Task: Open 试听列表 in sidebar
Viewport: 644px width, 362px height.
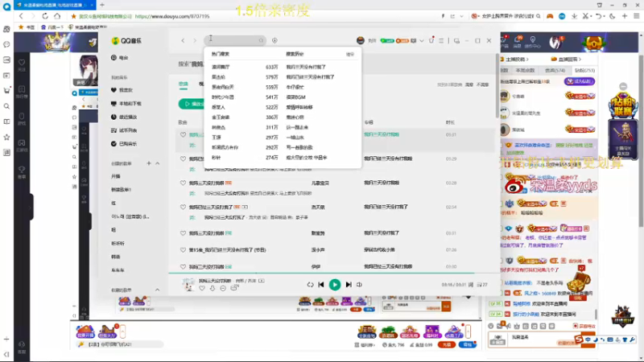Action: pyautogui.click(x=124, y=130)
